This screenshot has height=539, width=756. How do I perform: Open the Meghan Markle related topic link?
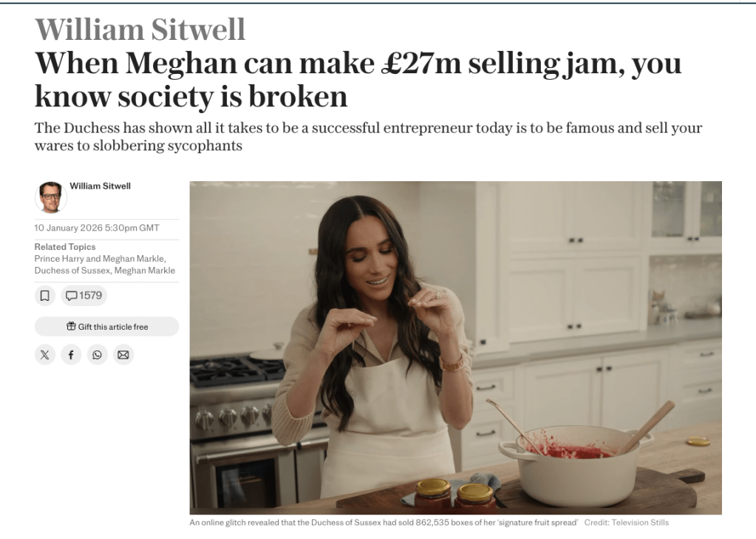[145, 271]
